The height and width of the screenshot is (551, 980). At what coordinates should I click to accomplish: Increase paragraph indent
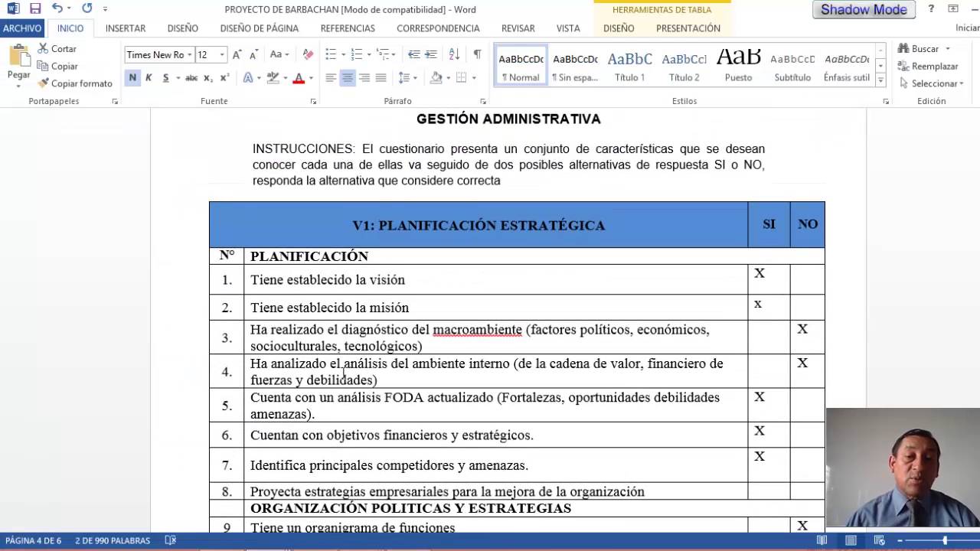point(431,54)
